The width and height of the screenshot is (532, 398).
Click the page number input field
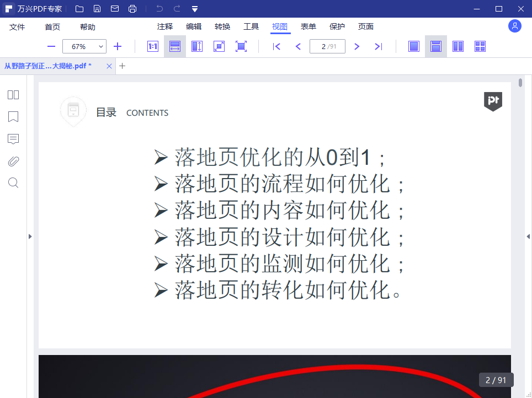tap(327, 47)
